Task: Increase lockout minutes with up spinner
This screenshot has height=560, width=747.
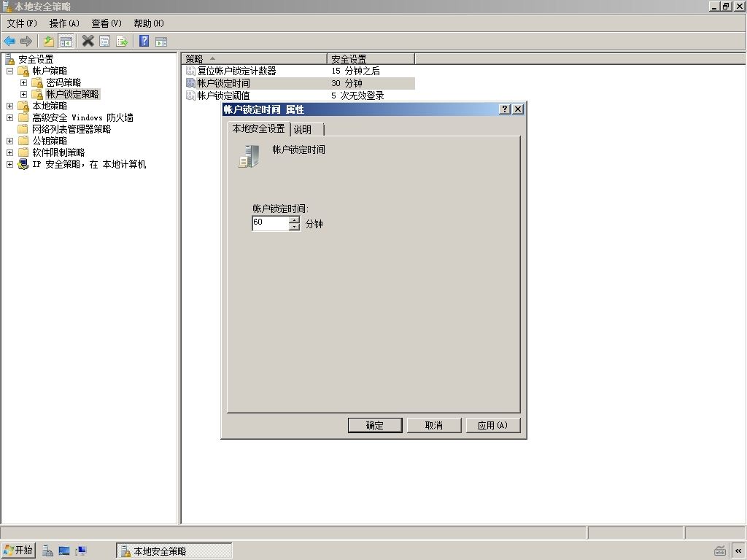Action: point(295,219)
